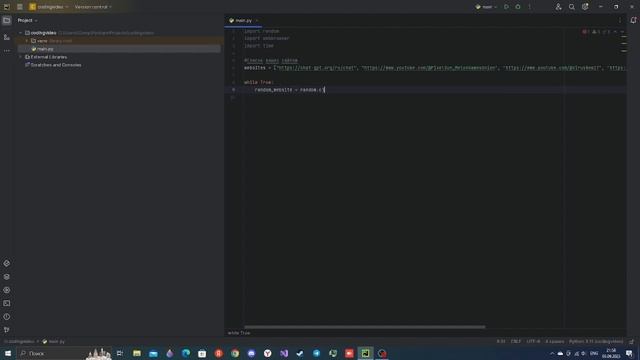Click the 'while True' breadcrumb
The width and height of the screenshot is (640, 360).
(239, 333)
